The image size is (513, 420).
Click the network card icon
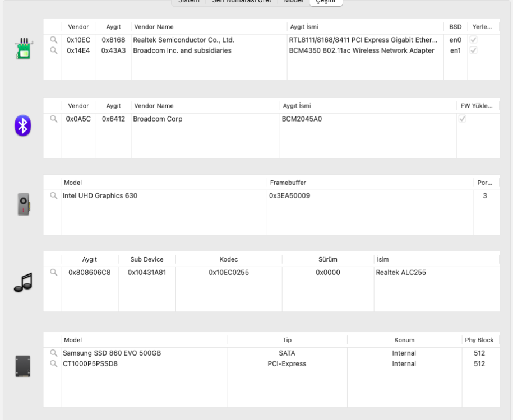tap(24, 48)
